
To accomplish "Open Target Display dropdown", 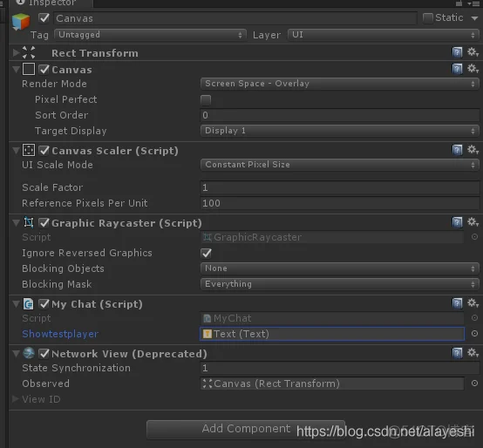I will [x=340, y=131].
